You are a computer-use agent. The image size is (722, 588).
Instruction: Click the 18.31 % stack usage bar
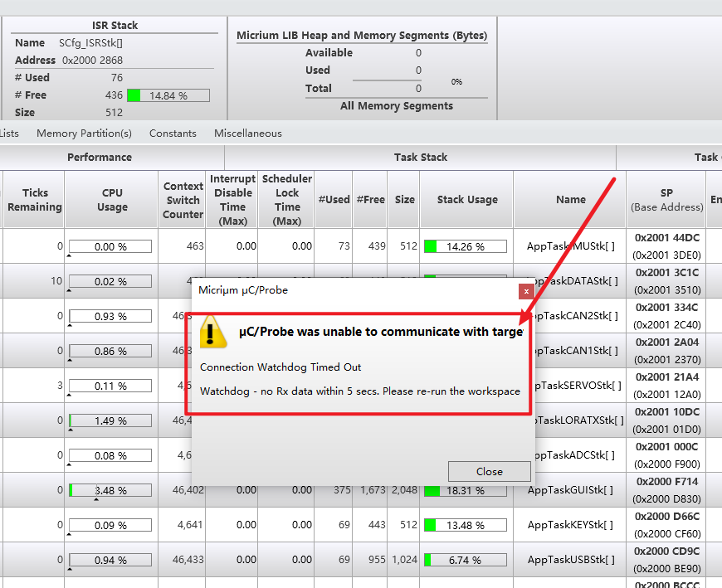465,490
